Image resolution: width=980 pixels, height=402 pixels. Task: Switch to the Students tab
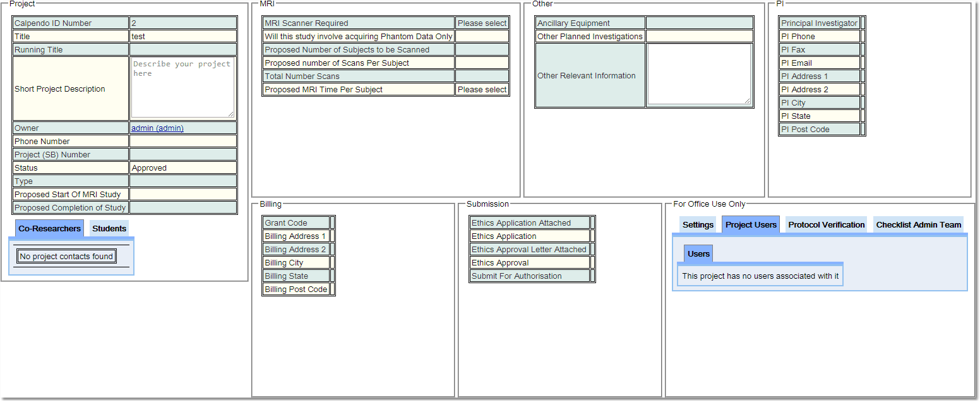click(109, 229)
